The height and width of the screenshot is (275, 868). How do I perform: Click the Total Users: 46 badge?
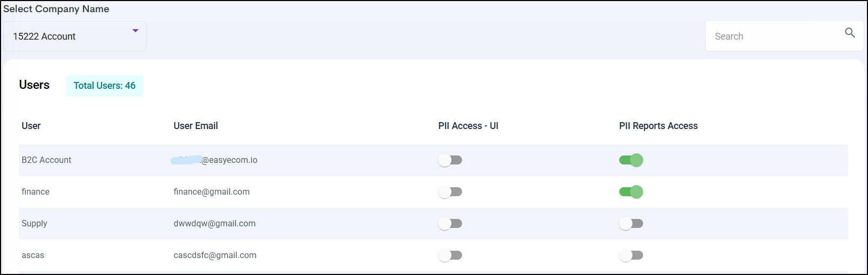[104, 86]
